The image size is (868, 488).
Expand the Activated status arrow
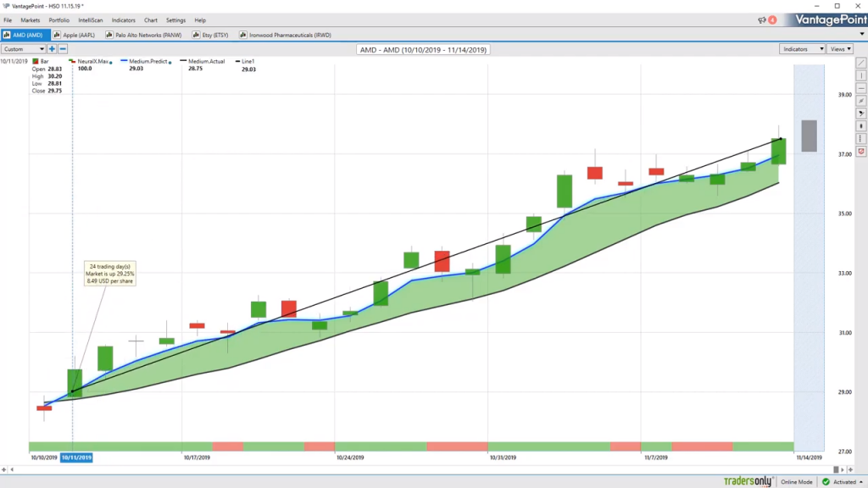coord(861,482)
